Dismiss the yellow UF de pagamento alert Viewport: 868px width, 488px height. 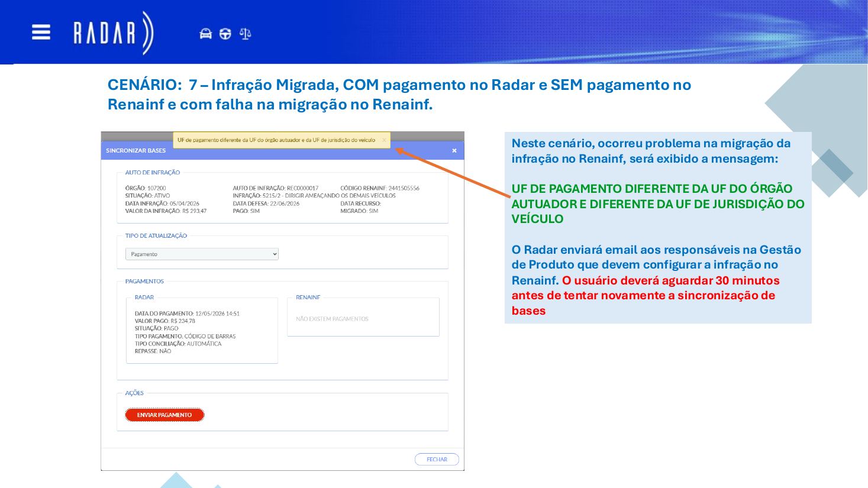384,140
